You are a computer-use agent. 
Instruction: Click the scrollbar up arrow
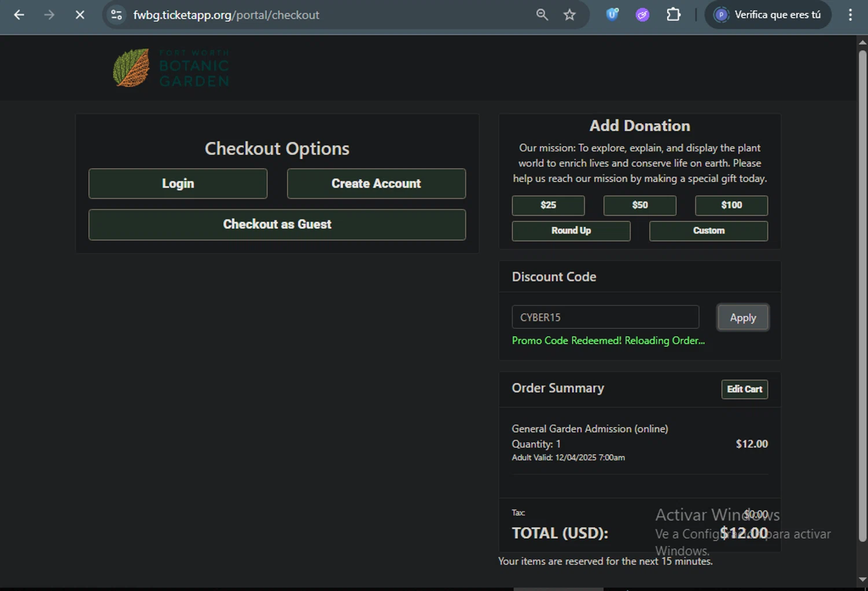[862, 42]
